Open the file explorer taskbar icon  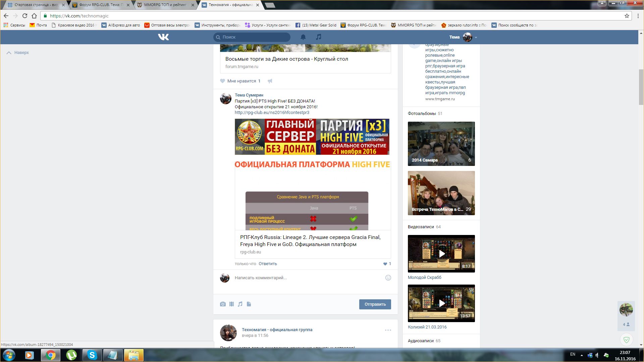(x=134, y=355)
